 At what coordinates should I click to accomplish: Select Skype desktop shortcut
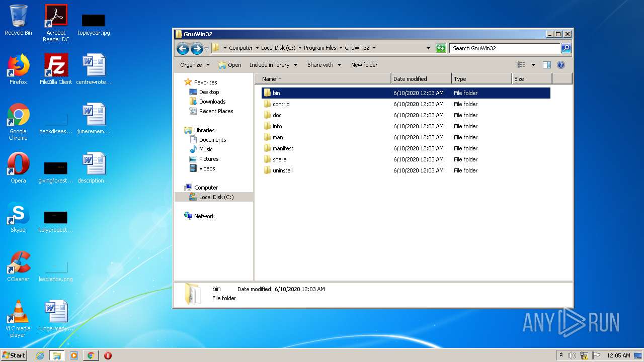(x=18, y=217)
